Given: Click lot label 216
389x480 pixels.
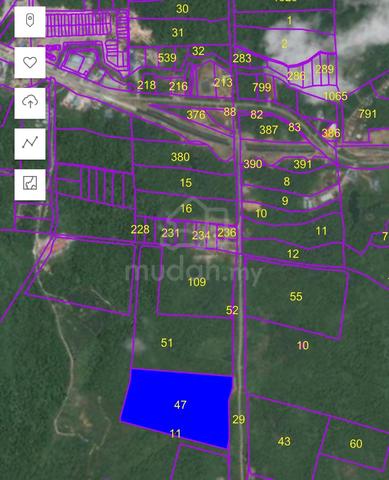Looking at the screenshot, I should [178, 87].
